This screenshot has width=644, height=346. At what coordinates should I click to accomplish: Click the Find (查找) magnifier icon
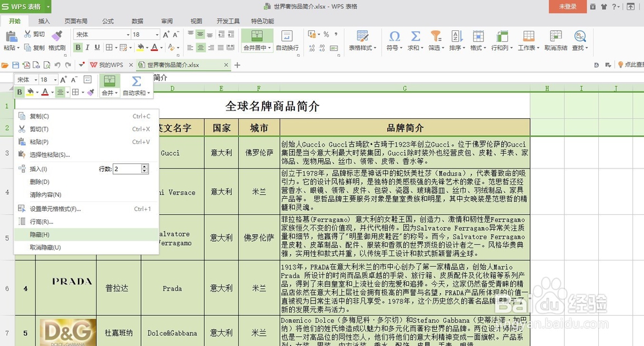580,37
